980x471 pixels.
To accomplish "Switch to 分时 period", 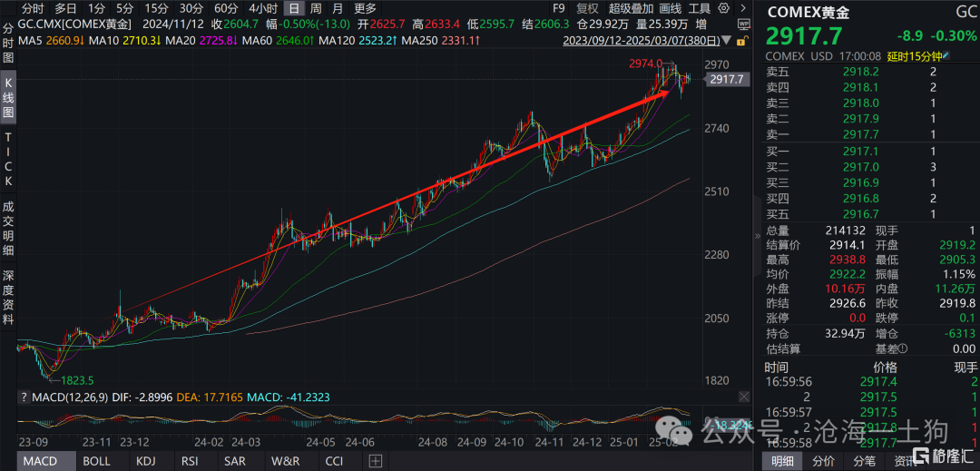I will [x=33, y=8].
